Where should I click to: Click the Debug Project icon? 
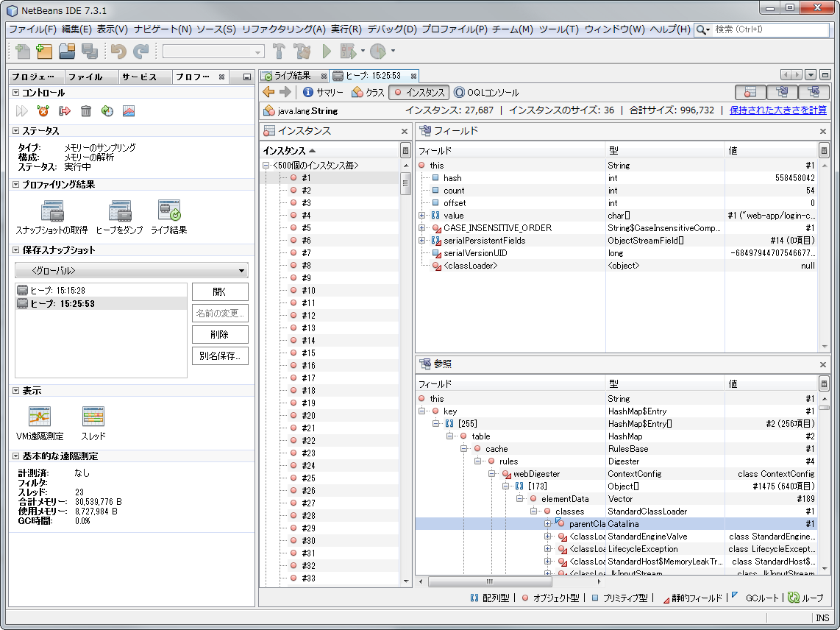tap(348, 51)
